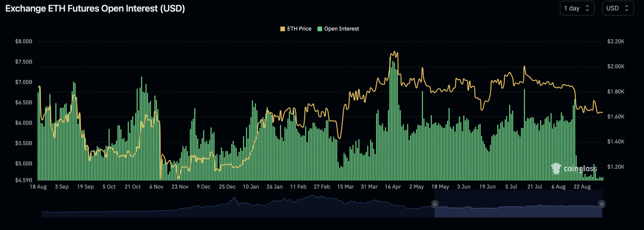Click the $8.00B left axis label
Screen dimensions: 644x230
pos(24,42)
